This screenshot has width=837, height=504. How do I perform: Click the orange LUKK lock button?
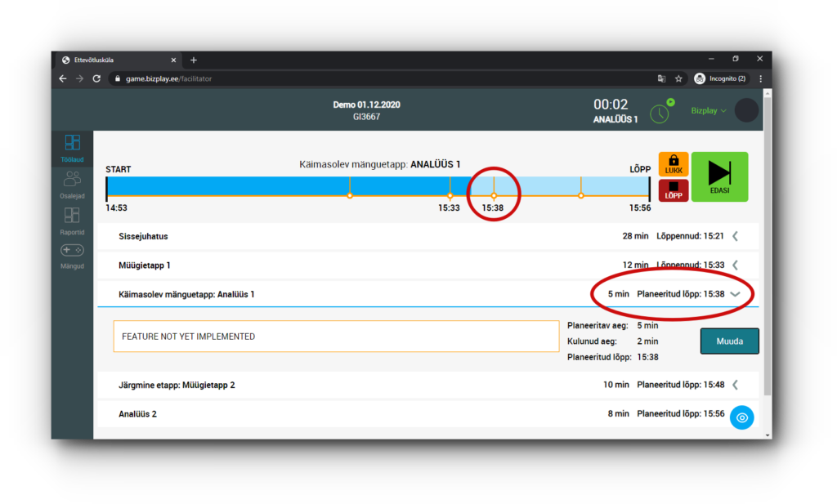coord(674,164)
